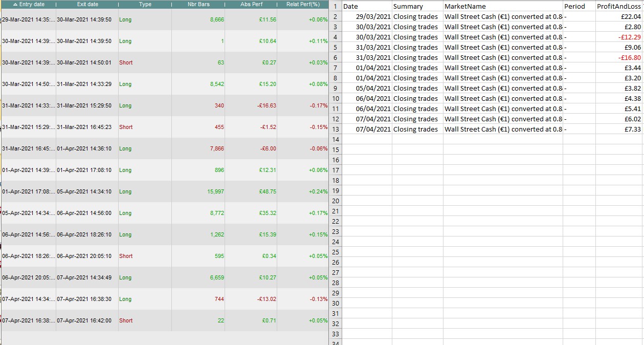644x345 pixels.
Task: Click the Nbr Bars column header
Action: click(198, 4)
